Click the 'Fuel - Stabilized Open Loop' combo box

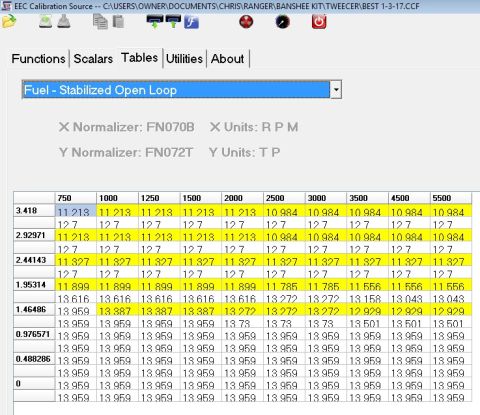(182, 89)
